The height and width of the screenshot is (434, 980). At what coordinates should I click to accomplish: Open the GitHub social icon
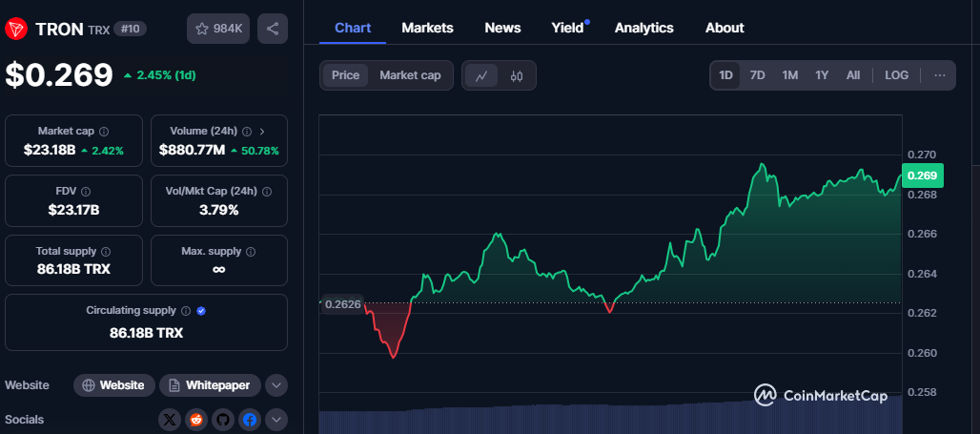tap(223, 420)
